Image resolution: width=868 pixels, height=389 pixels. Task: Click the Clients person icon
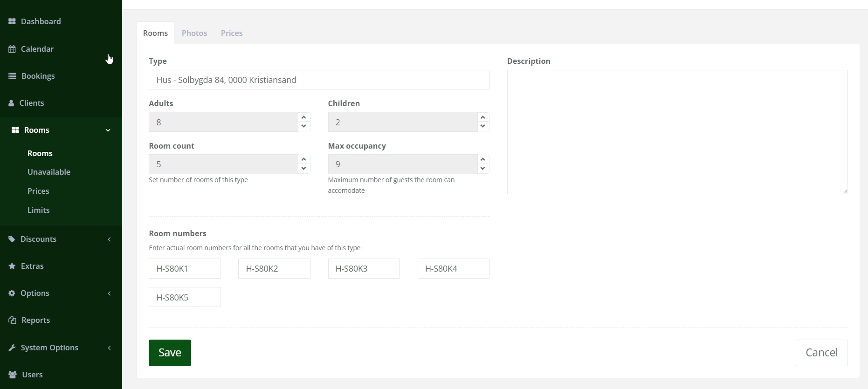(12, 103)
